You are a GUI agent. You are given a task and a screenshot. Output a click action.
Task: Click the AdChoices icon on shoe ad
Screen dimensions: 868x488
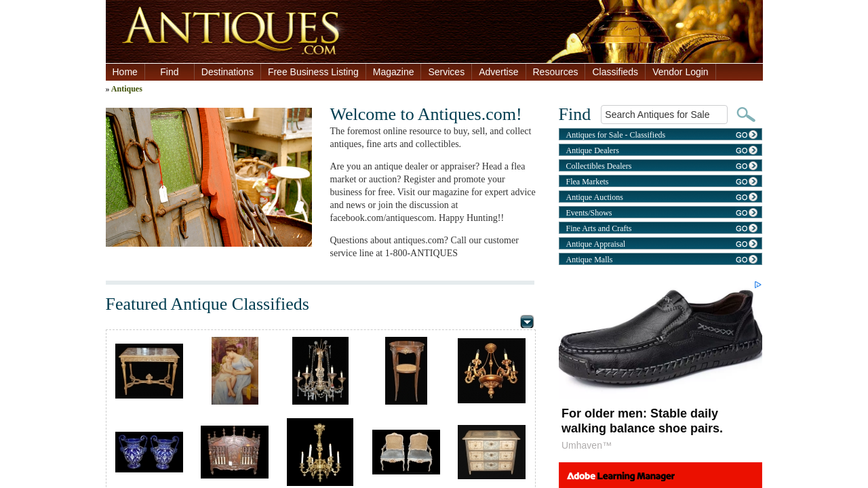point(757,285)
